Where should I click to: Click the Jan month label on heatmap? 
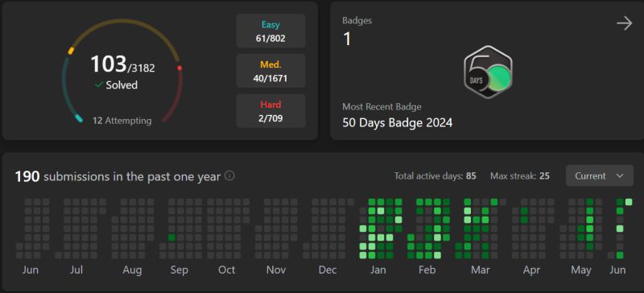378,270
